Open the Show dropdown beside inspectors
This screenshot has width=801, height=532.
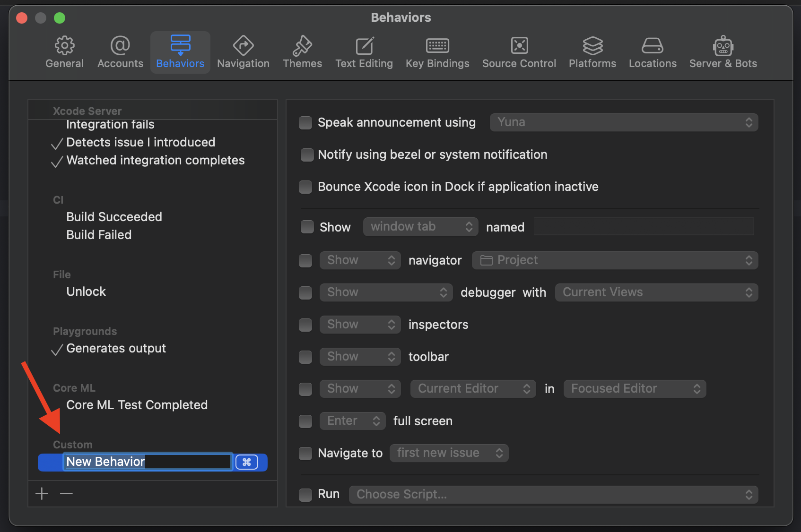point(360,325)
